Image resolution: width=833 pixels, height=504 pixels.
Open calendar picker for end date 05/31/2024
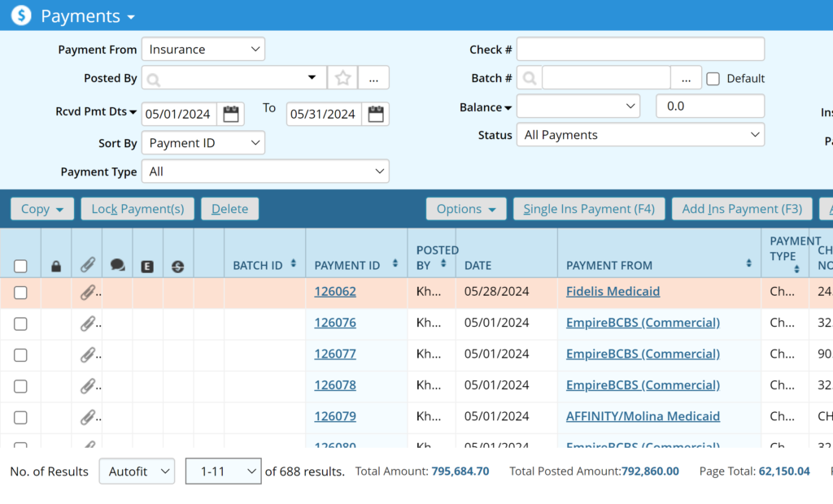375,114
